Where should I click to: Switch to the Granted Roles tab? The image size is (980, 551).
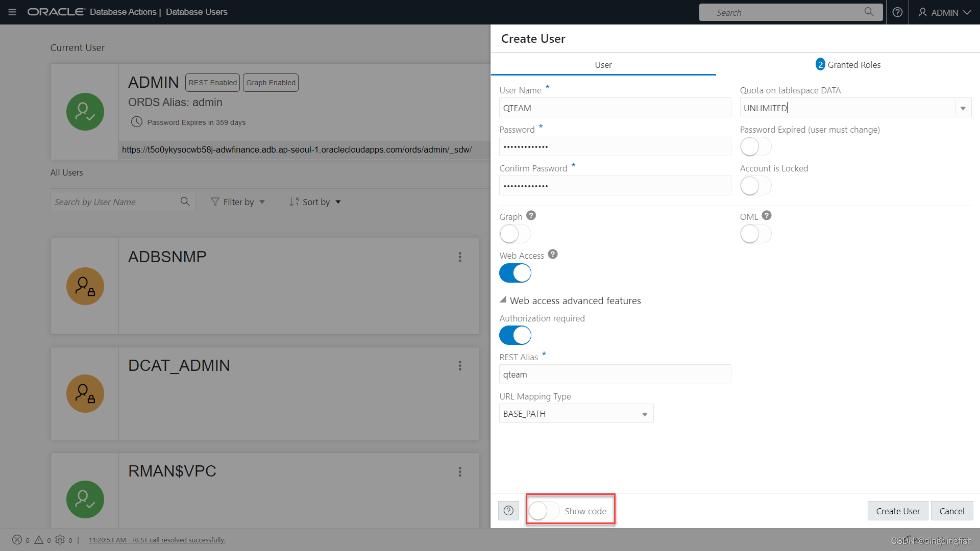pos(848,64)
